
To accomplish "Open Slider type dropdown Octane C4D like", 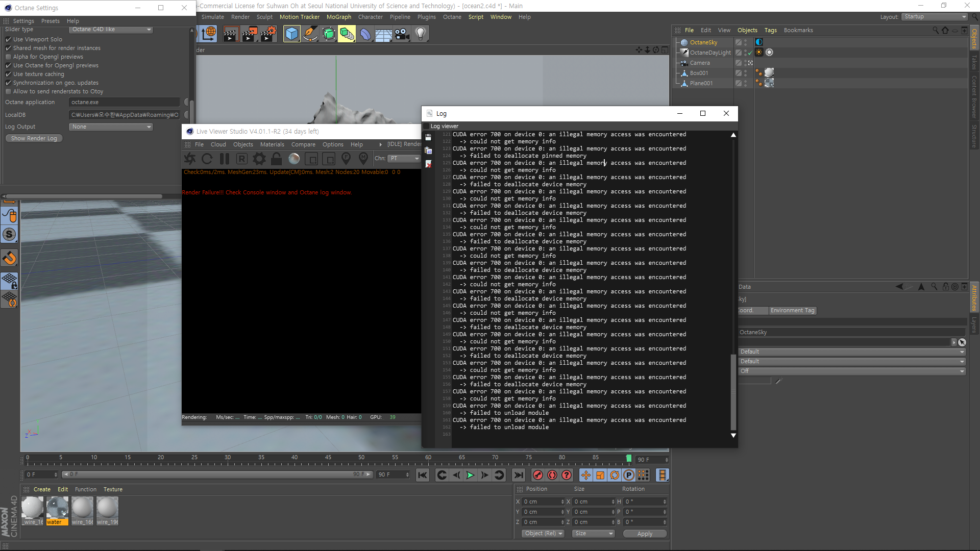I will pos(111,30).
